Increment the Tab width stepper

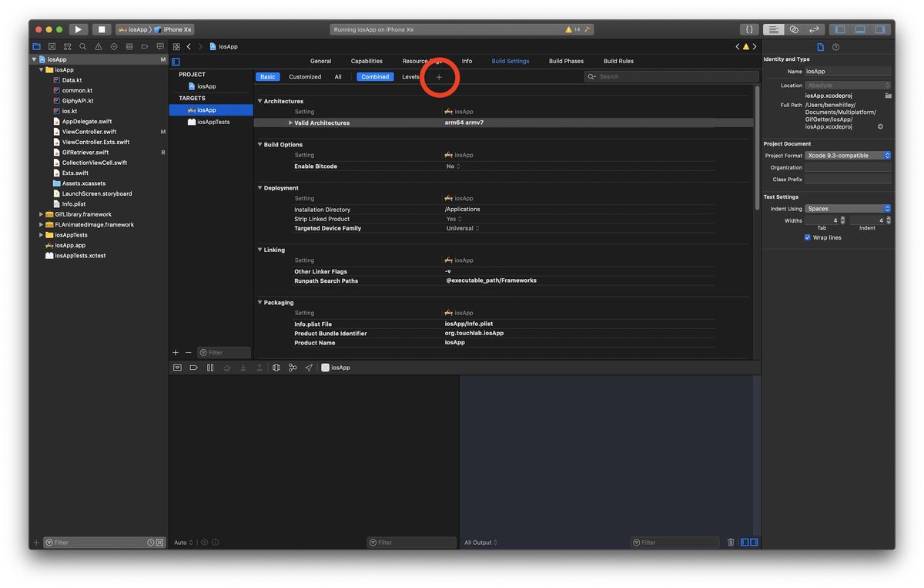[842, 218]
